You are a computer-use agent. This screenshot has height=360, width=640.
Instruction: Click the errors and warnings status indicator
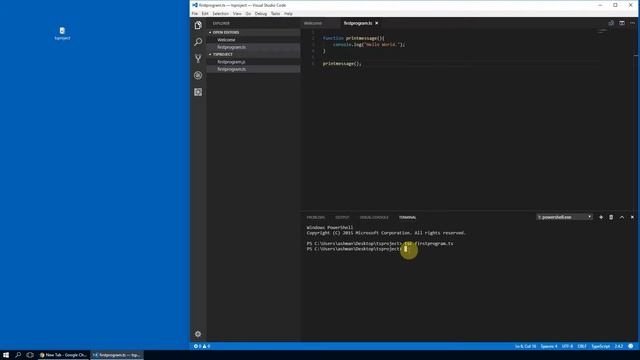[x=202, y=346]
